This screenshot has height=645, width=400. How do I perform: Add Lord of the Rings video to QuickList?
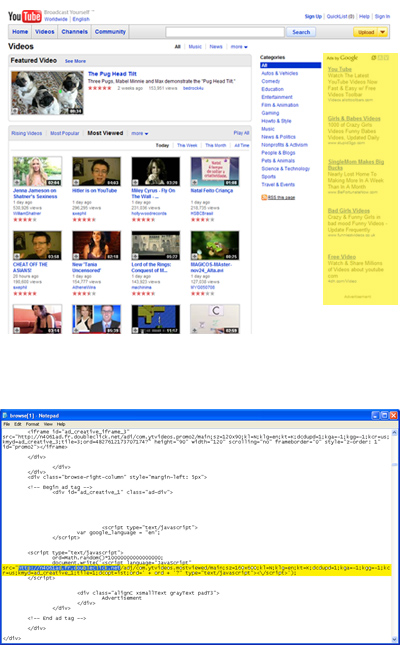[135, 256]
